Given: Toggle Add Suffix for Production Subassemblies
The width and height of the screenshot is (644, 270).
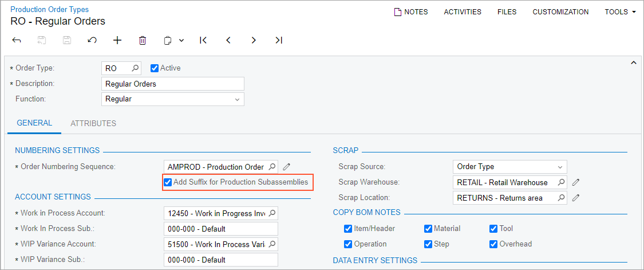Looking at the screenshot, I should (168, 182).
